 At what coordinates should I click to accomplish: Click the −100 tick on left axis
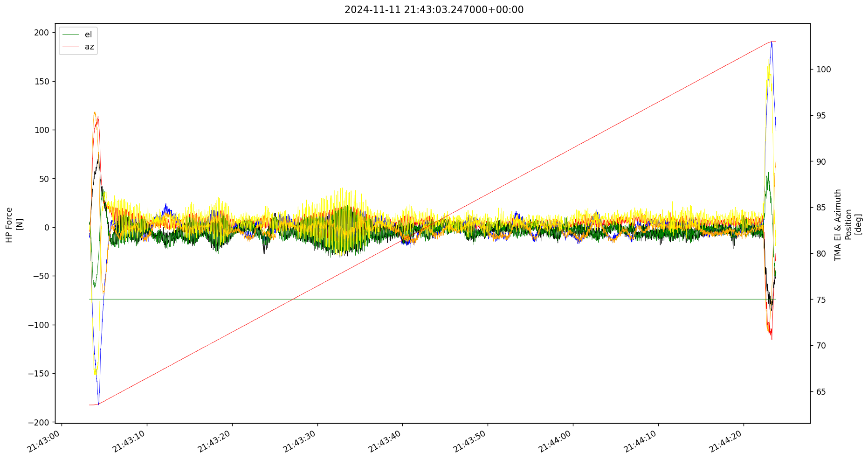tap(39, 325)
